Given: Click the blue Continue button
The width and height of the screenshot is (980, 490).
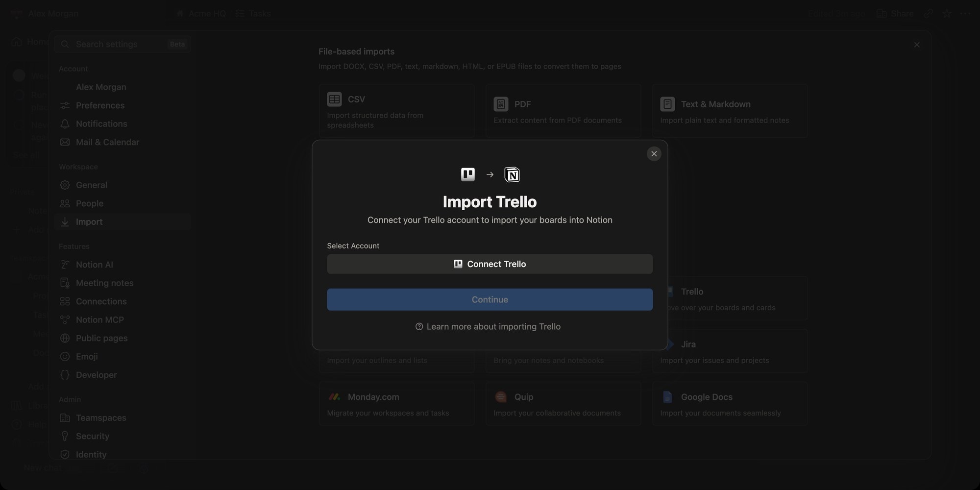Looking at the screenshot, I should [490, 299].
